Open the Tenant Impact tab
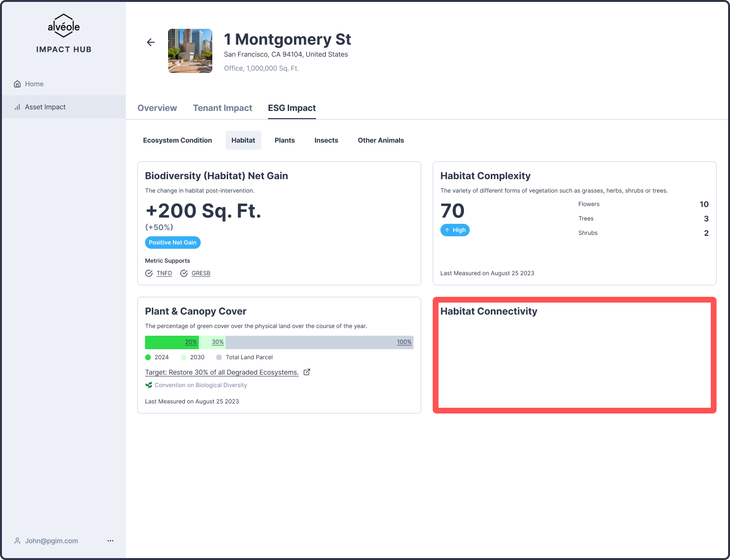Image resolution: width=730 pixels, height=560 pixels. point(222,108)
